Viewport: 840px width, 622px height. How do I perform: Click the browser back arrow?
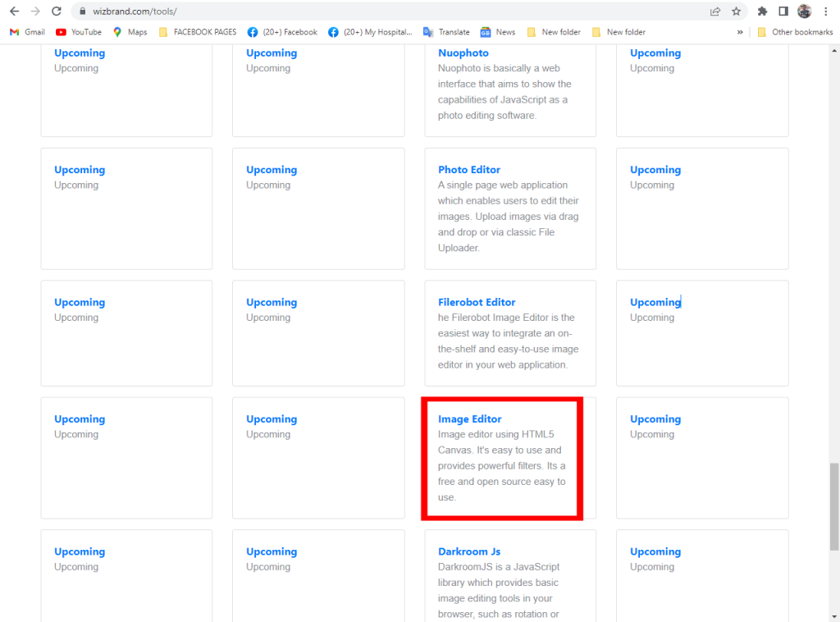coord(14,11)
